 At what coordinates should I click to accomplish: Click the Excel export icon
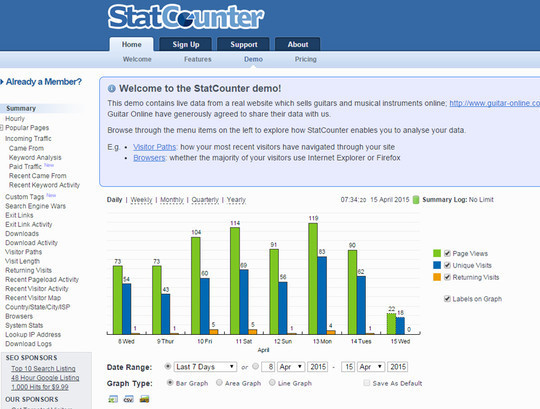tap(113, 399)
